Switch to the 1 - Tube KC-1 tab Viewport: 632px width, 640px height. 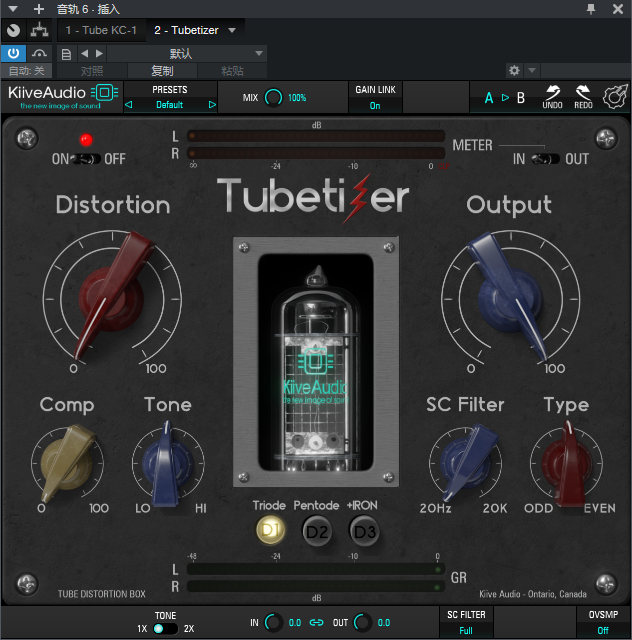pyautogui.click(x=101, y=30)
